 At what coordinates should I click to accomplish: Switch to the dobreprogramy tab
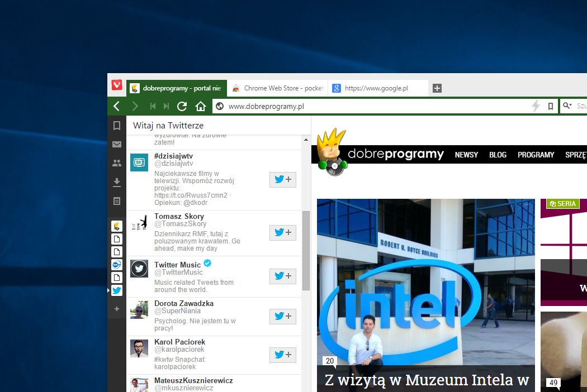(176, 88)
